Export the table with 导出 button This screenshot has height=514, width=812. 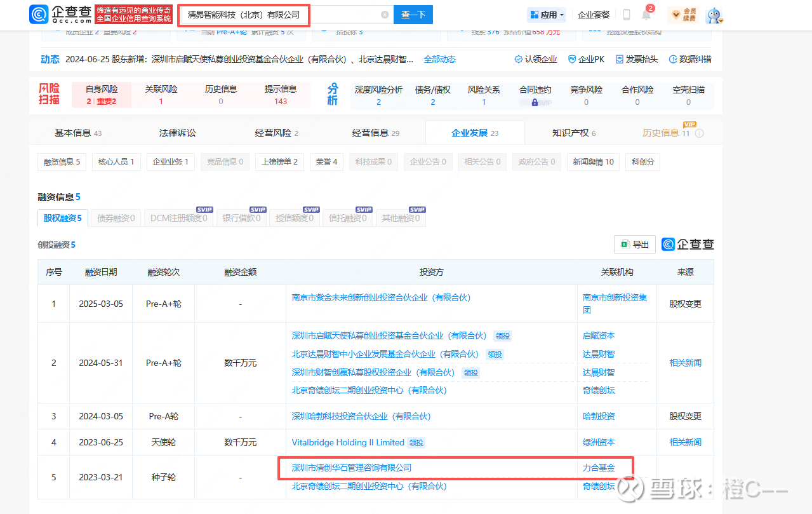[x=634, y=245]
